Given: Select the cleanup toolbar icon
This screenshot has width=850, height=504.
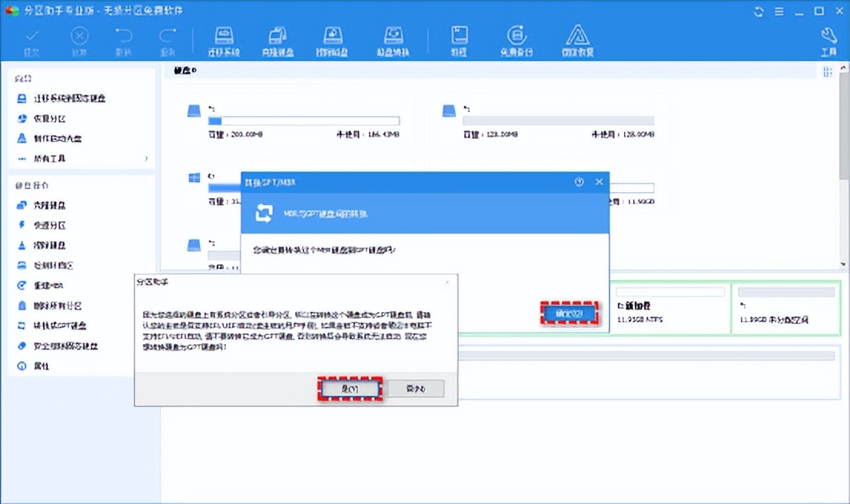Looking at the screenshot, I should pos(458,40).
